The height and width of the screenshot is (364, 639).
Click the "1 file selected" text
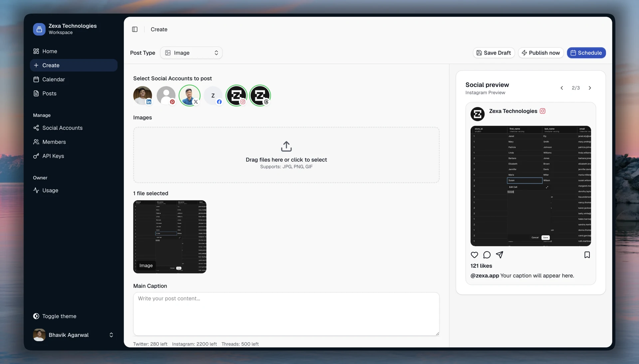(x=151, y=193)
